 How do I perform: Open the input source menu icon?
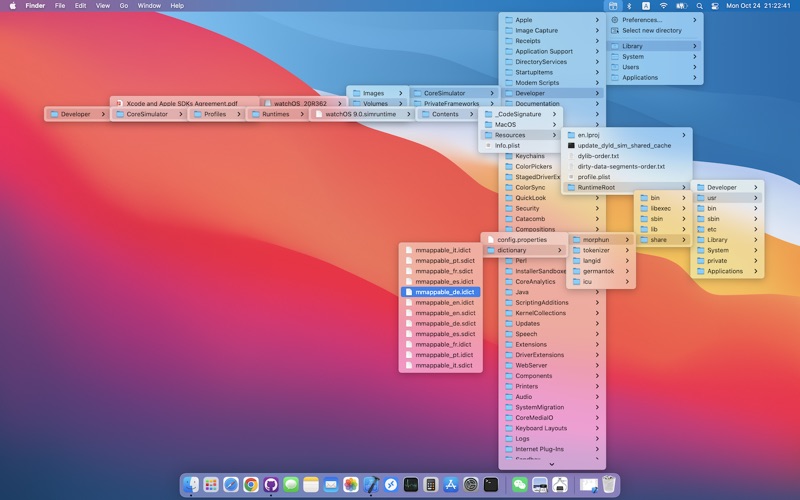pos(646,6)
